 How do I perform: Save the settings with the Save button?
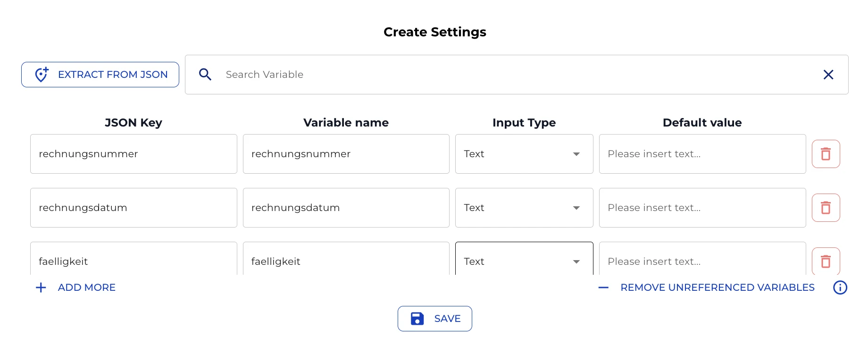click(x=435, y=319)
